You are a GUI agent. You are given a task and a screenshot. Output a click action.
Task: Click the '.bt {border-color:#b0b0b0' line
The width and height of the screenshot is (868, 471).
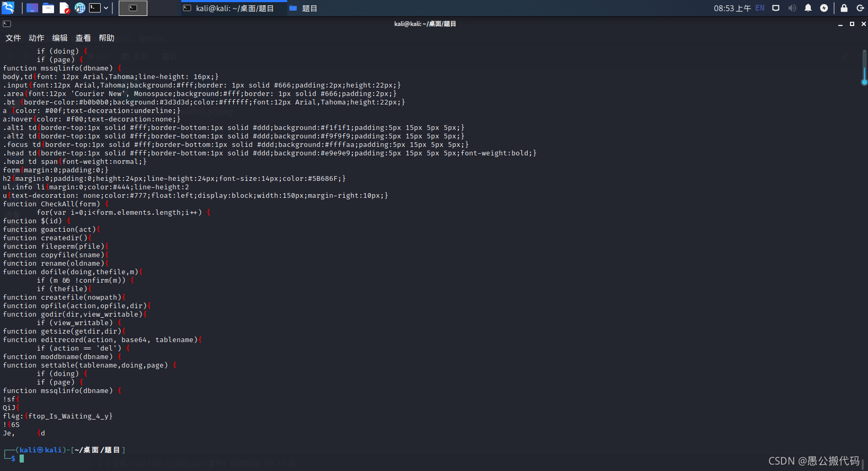coord(204,102)
